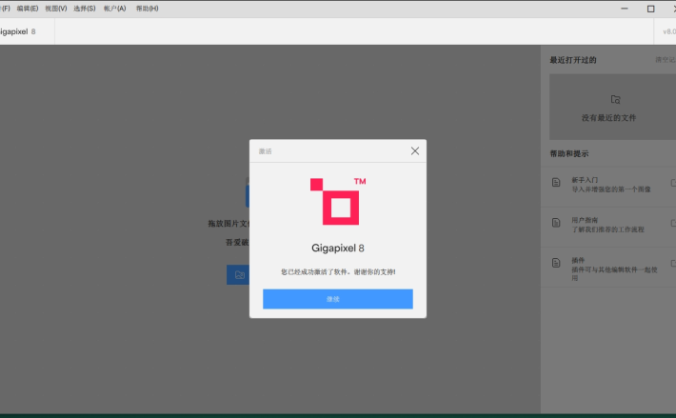
Task: Click the 插件可与其他编辑软件一起使用 description text
Action: pos(614,274)
